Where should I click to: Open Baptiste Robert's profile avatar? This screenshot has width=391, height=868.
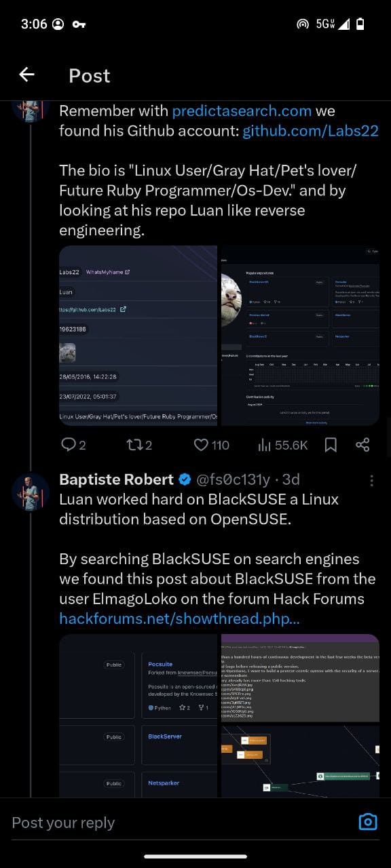[31, 492]
